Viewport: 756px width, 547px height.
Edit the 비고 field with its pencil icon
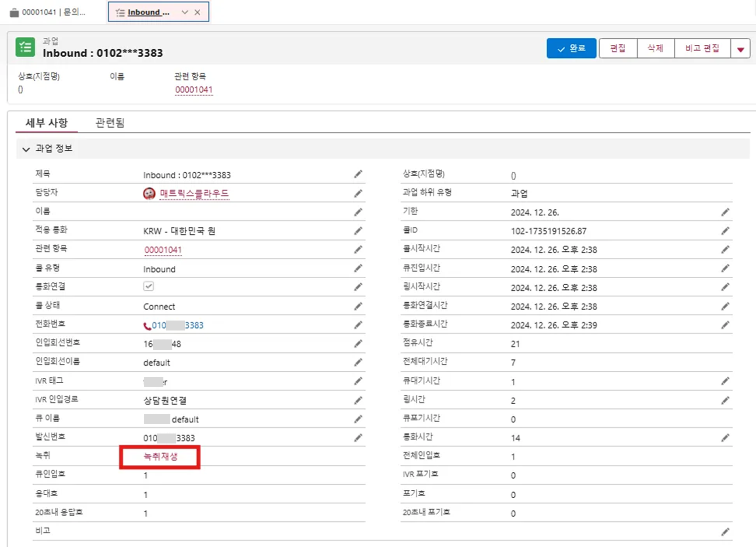[725, 531]
